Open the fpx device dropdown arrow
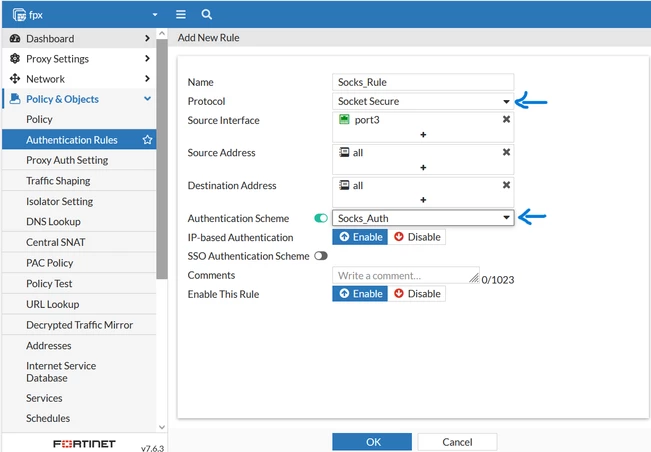Image resolution: width=651 pixels, height=452 pixels. coord(155,15)
